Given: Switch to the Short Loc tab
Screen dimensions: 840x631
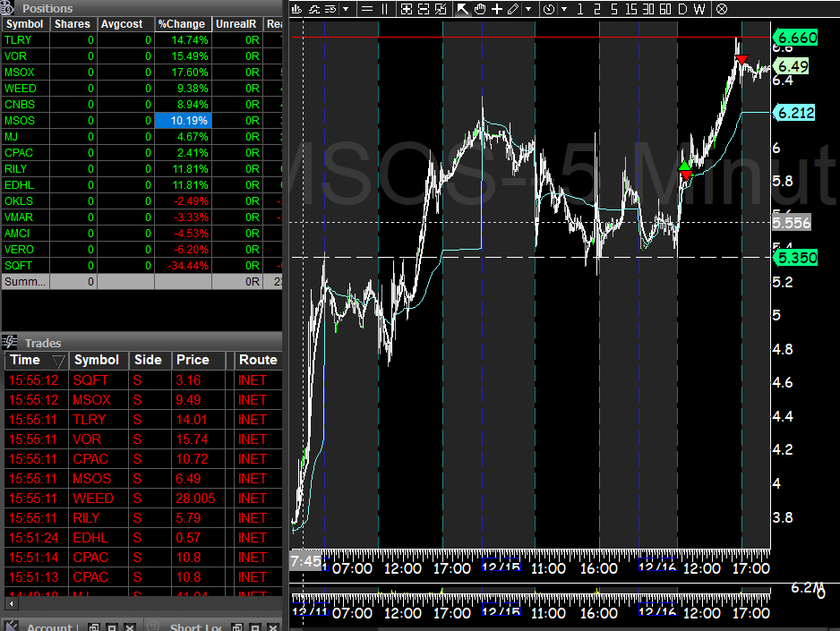Looking at the screenshot, I should pos(197,626).
